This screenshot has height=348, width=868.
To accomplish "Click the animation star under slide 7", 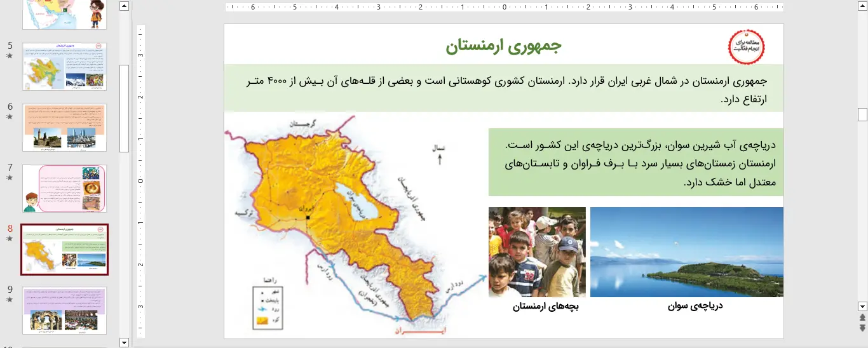I will click(x=10, y=178).
